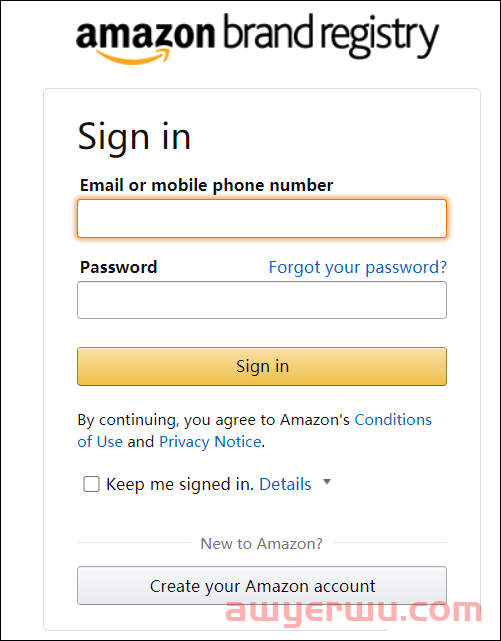
Task: Click the Keep me signed in label text
Action: click(x=180, y=485)
